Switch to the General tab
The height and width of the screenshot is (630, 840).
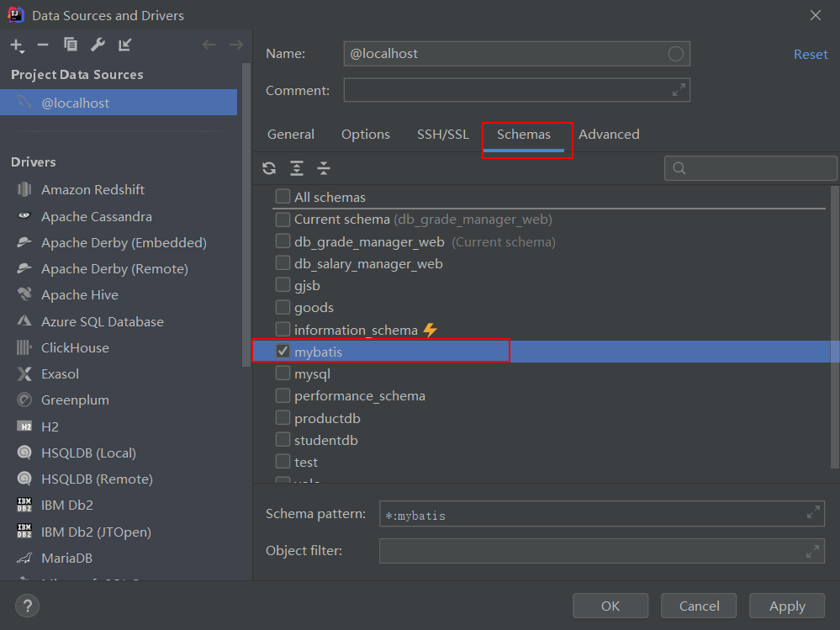tap(291, 135)
